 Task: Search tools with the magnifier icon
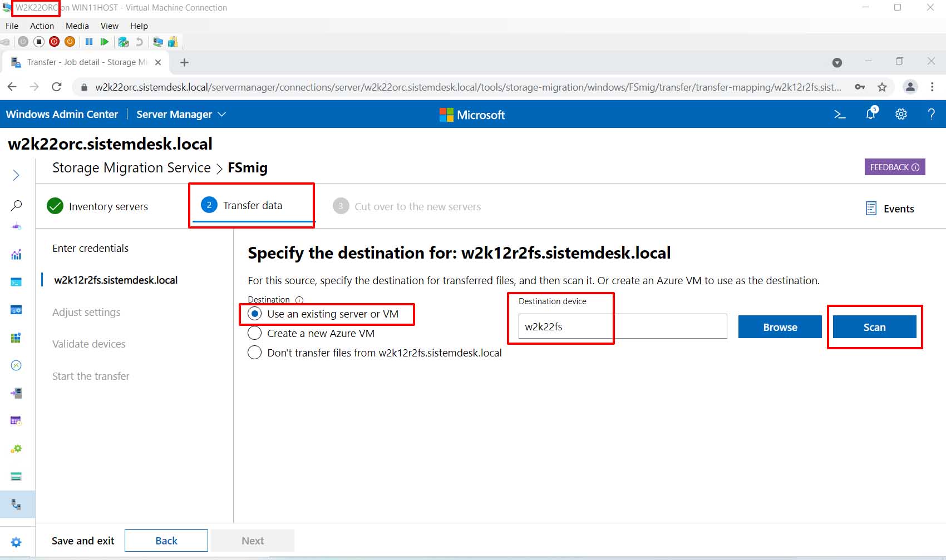pos(16,205)
